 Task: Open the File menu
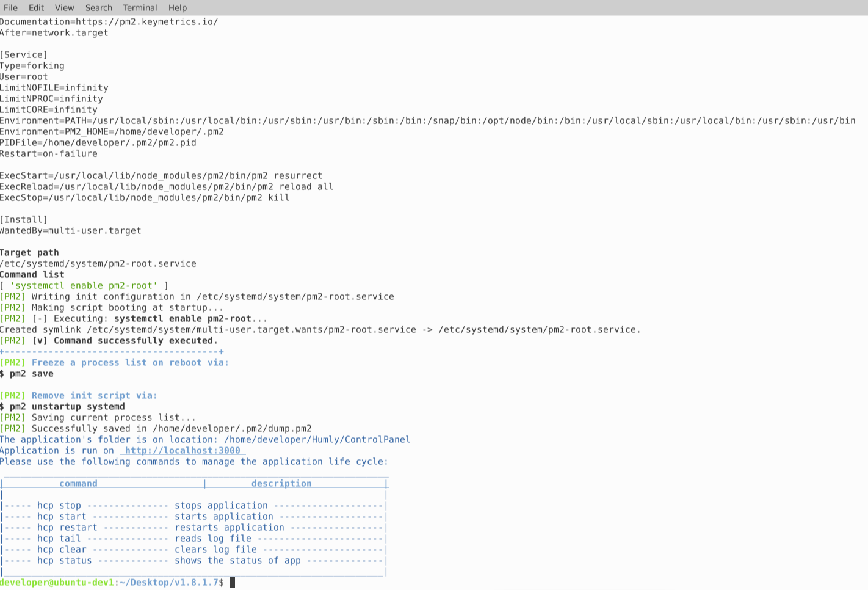[x=10, y=7]
